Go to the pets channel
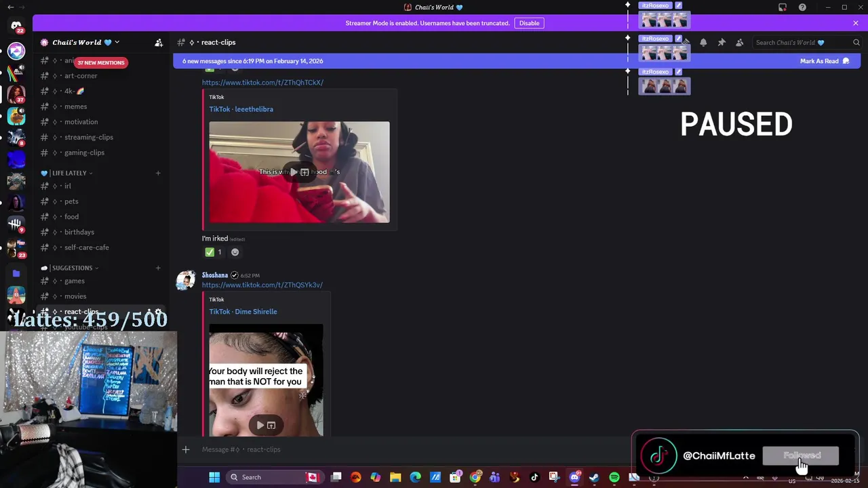868x488 pixels. tap(71, 201)
